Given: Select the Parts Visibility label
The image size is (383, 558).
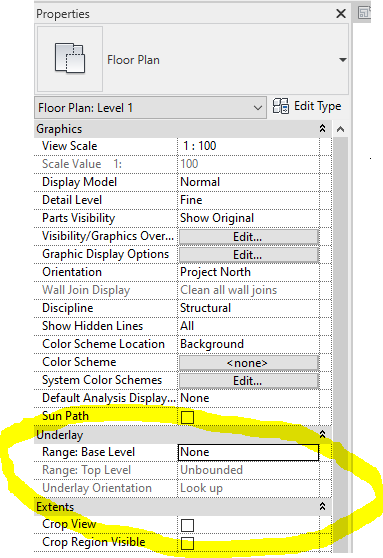Looking at the screenshot, I should (78, 218).
